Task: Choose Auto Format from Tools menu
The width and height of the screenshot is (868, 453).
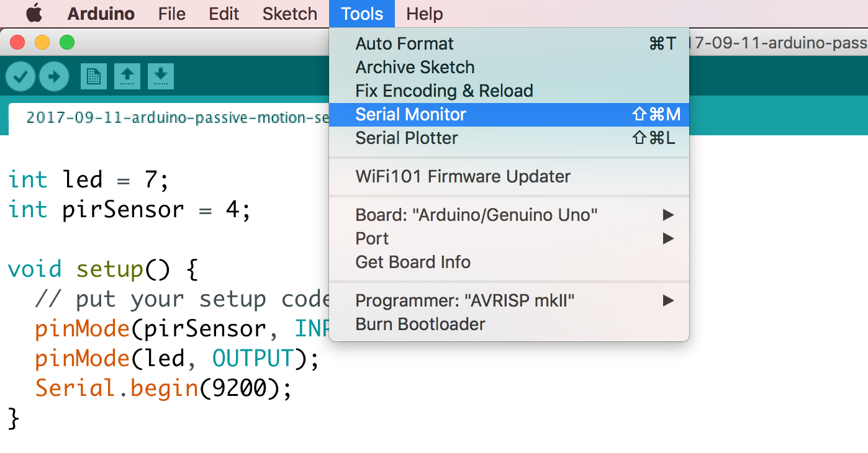Action: (509, 43)
